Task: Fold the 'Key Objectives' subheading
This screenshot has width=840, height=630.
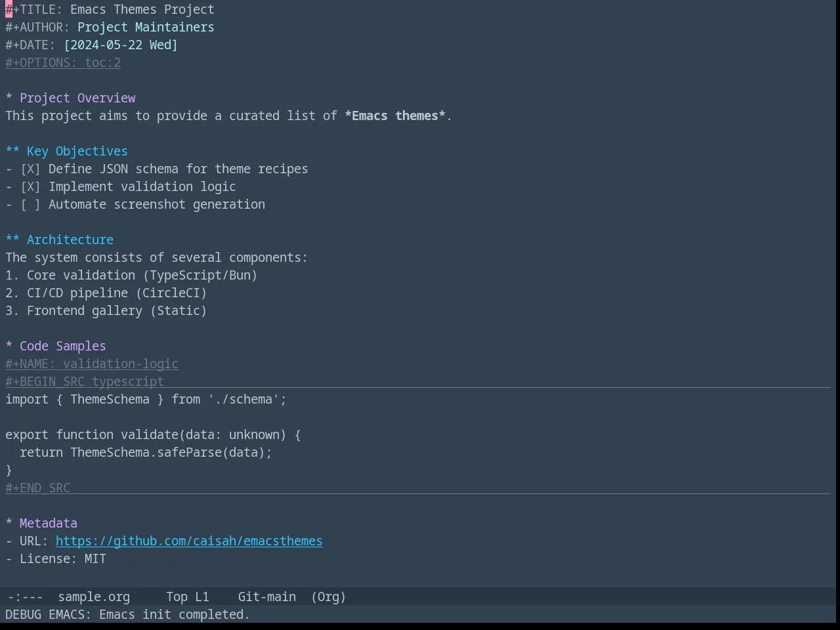Action: [12, 152]
